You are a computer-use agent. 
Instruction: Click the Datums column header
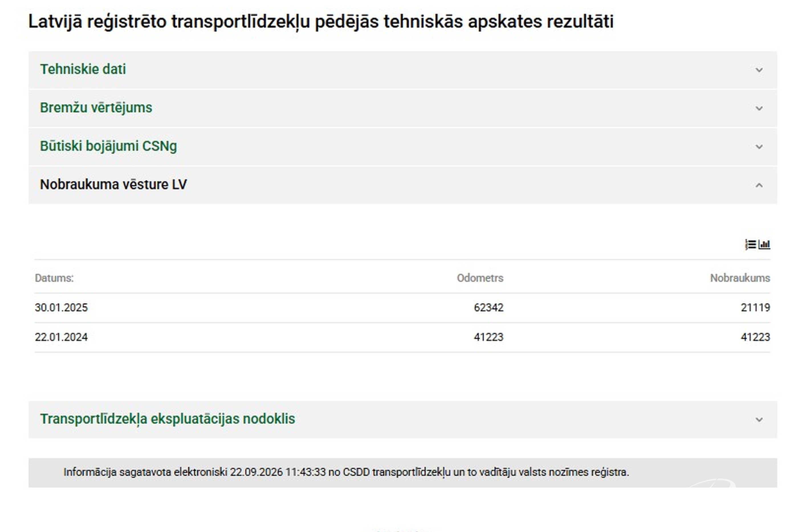[x=54, y=278]
